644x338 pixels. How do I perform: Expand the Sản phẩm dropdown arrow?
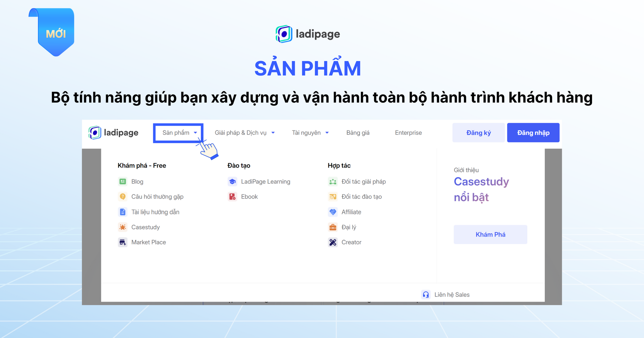coord(195,133)
